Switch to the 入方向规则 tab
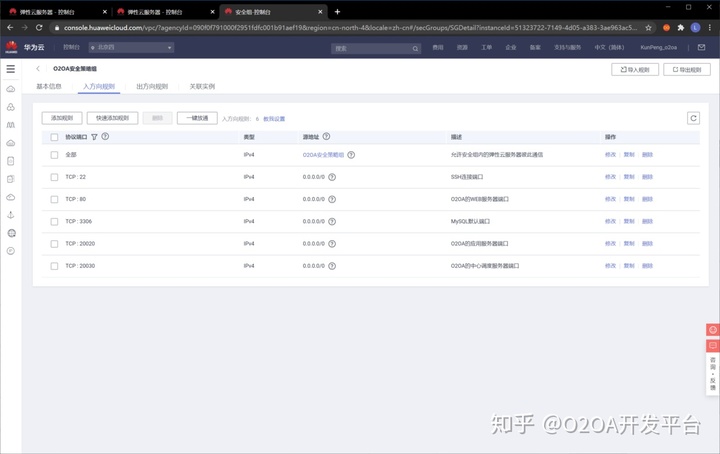Viewport: 720px width, 454px height. [x=99, y=86]
